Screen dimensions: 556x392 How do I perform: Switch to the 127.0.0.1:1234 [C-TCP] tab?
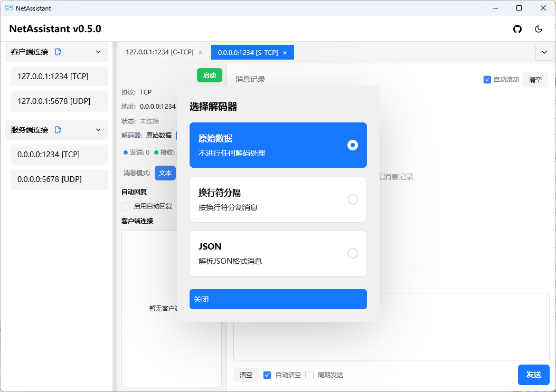(158, 52)
